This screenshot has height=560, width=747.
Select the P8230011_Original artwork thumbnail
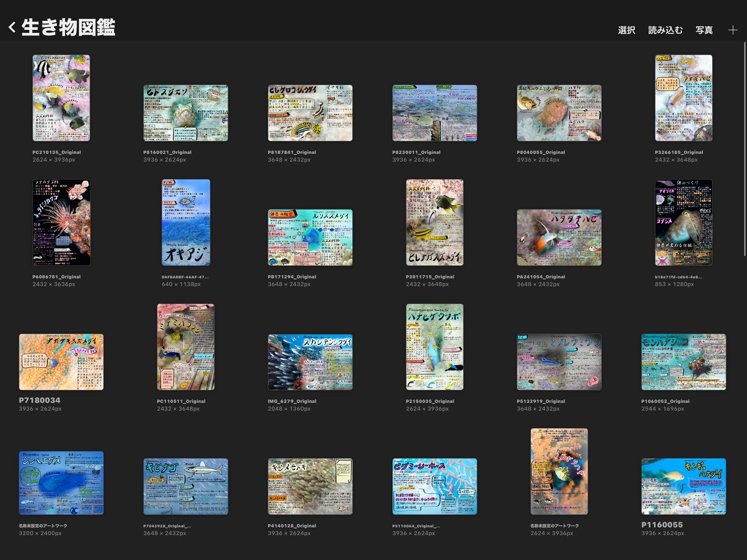pyautogui.click(x=435, y=113)
